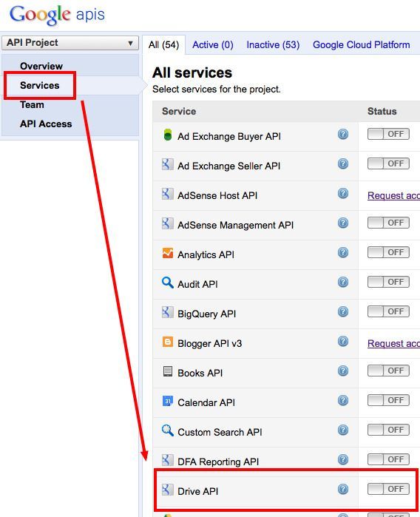The height and width of the screenshot is (517, 420).
Task: Toggle Analytics API status on
Action: tap(388, 252)
